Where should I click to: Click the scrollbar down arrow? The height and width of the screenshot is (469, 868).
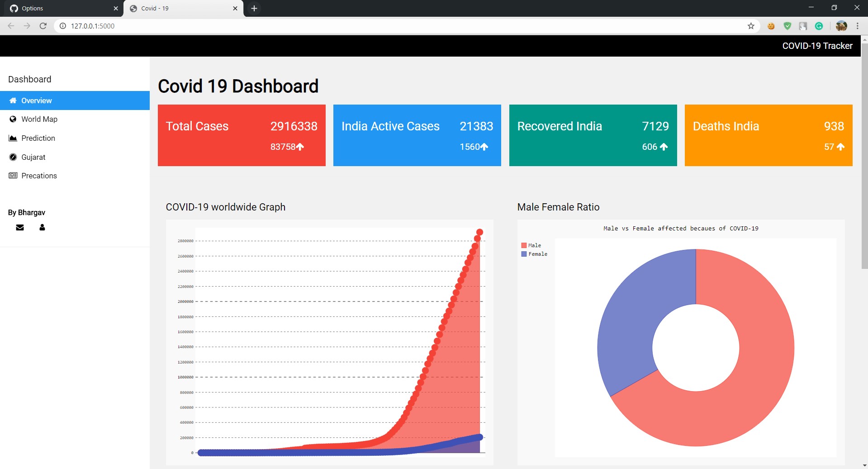tap(864, 465)
